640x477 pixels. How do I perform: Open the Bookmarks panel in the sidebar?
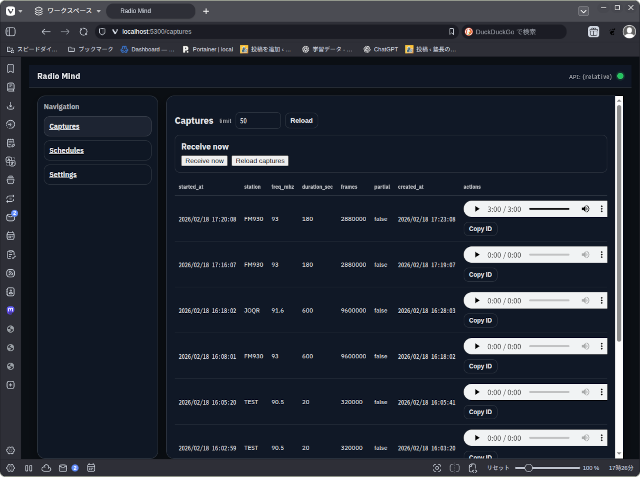click(10, 69)
